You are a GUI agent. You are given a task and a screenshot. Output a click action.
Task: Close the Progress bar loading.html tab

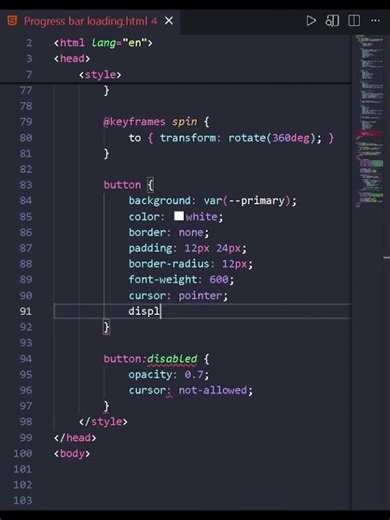[x=169, y=21]
